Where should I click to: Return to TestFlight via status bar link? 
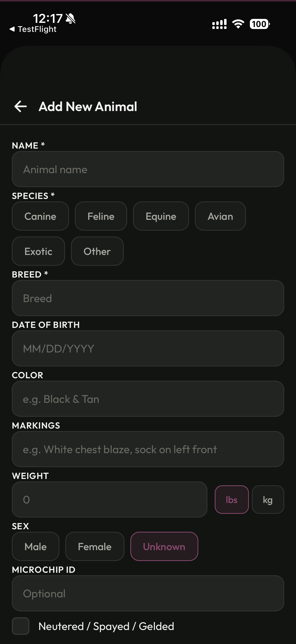click(x=32, y=29)
